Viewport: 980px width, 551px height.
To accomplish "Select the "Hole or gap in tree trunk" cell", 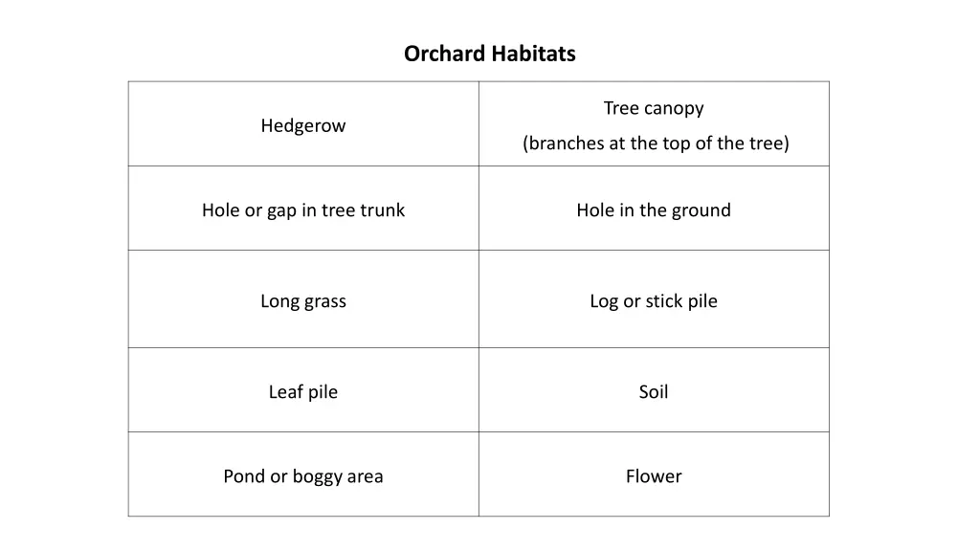I will pos(303,210).
